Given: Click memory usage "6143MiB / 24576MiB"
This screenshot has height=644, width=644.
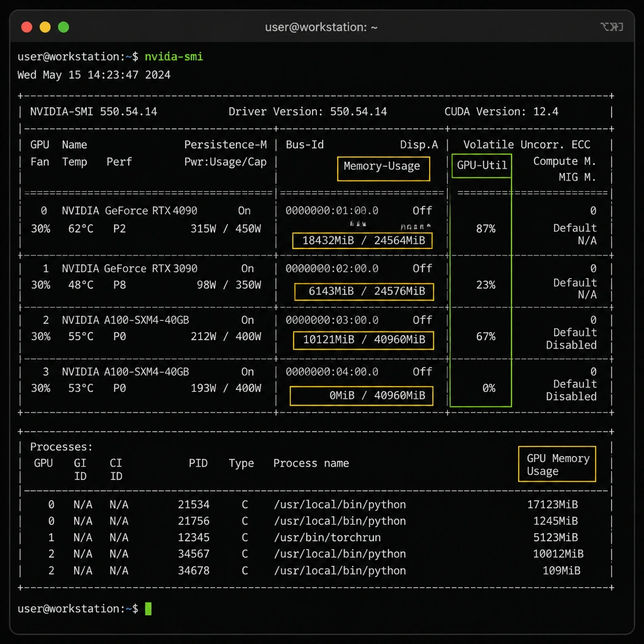Looking at the screenshot, I should coord(364,292).
